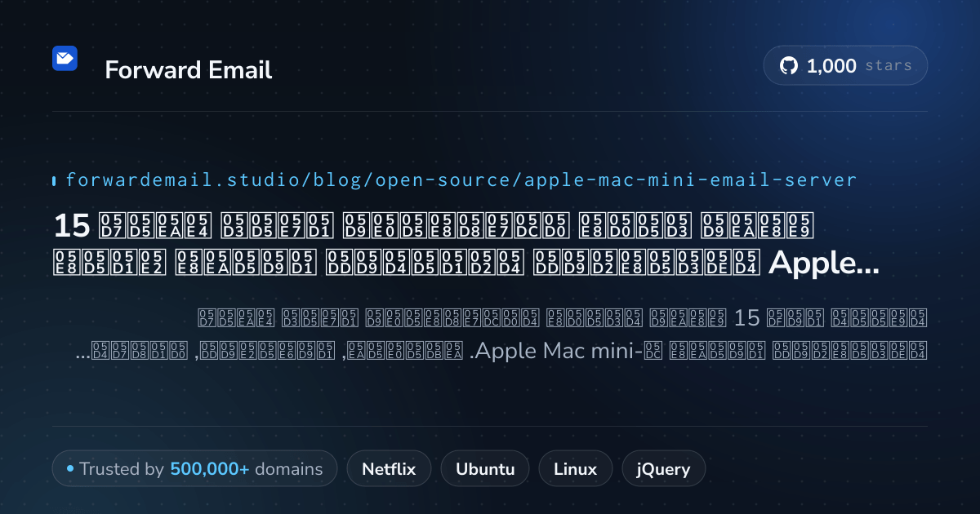
Task: Click the small blue bar before the URL
Action: [x=54, y=180]
